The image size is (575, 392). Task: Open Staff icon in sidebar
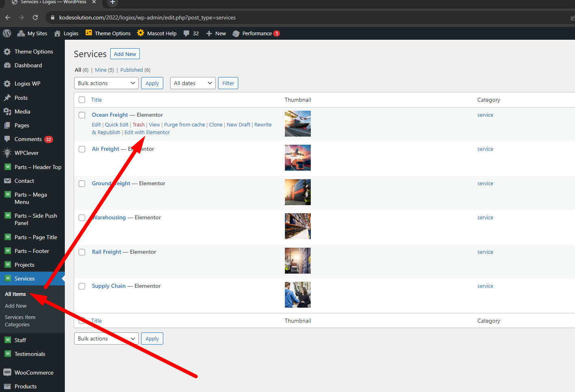pos(8,340)
